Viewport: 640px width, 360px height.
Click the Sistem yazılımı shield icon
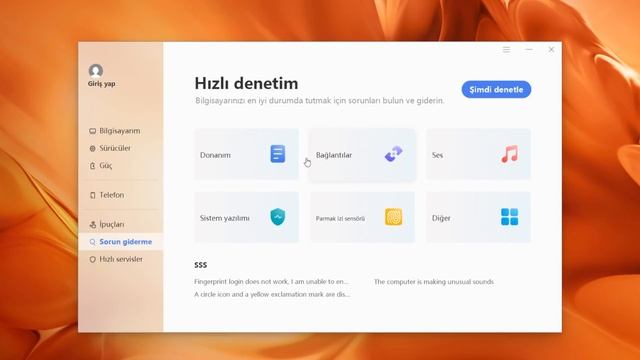coord(278,217)
